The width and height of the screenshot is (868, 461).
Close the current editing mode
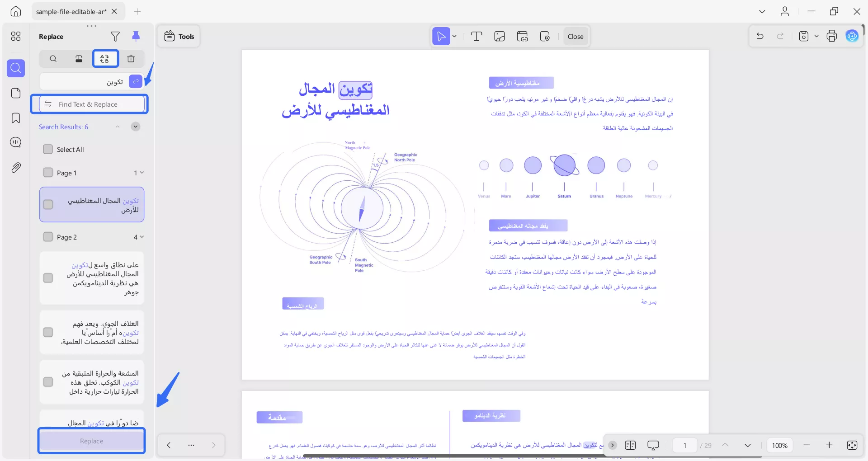(x=575, y=36)
